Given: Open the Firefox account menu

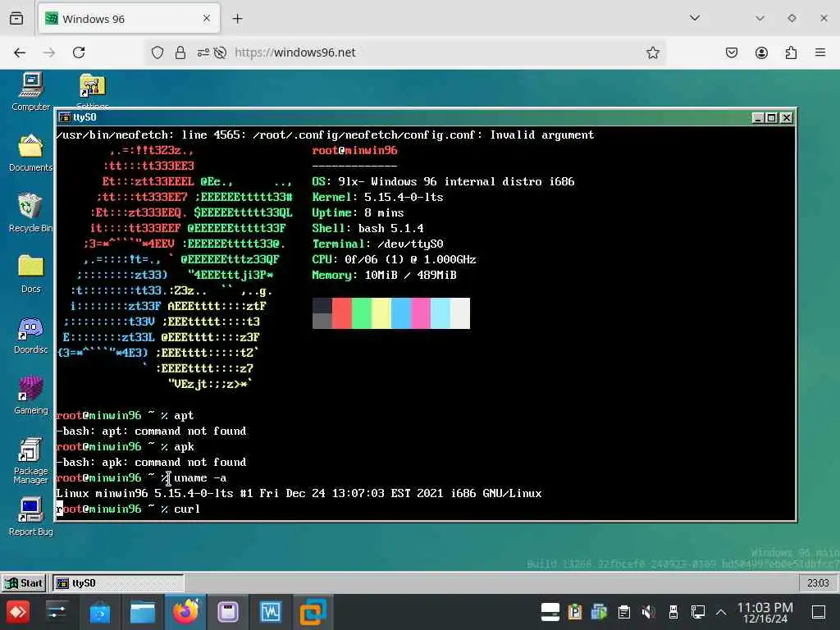Looking at the screenshot, I should [761, 52].
